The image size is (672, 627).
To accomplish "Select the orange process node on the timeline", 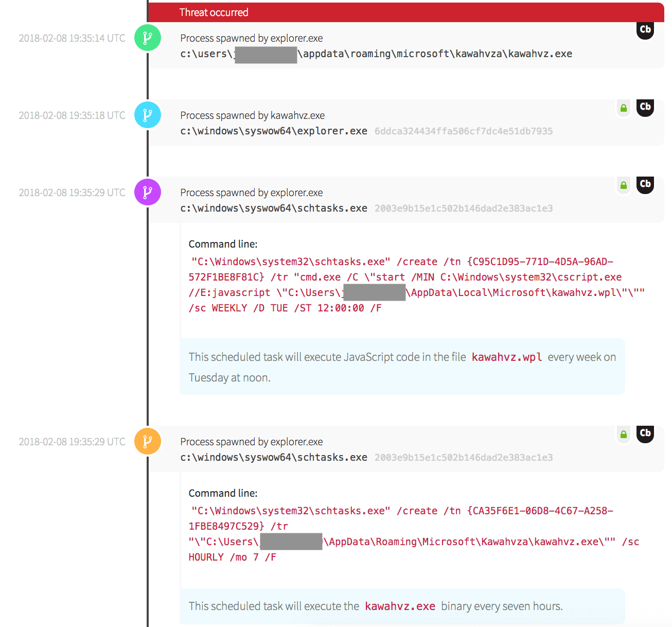I will coord(148,442).
